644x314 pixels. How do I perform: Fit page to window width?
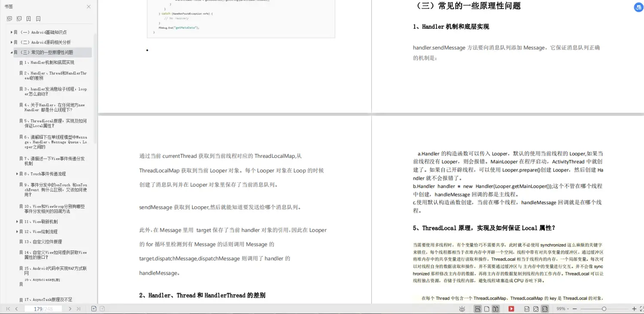545,309
